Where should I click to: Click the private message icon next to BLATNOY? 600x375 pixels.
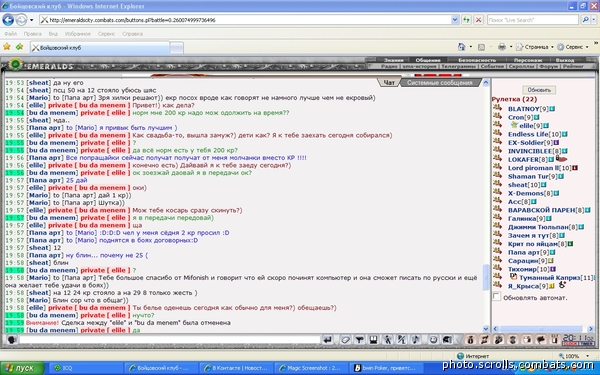point(497,108)
